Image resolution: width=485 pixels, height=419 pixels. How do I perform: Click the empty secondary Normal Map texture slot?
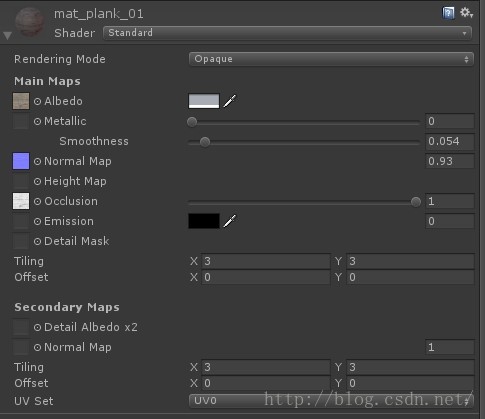[21, 347]
